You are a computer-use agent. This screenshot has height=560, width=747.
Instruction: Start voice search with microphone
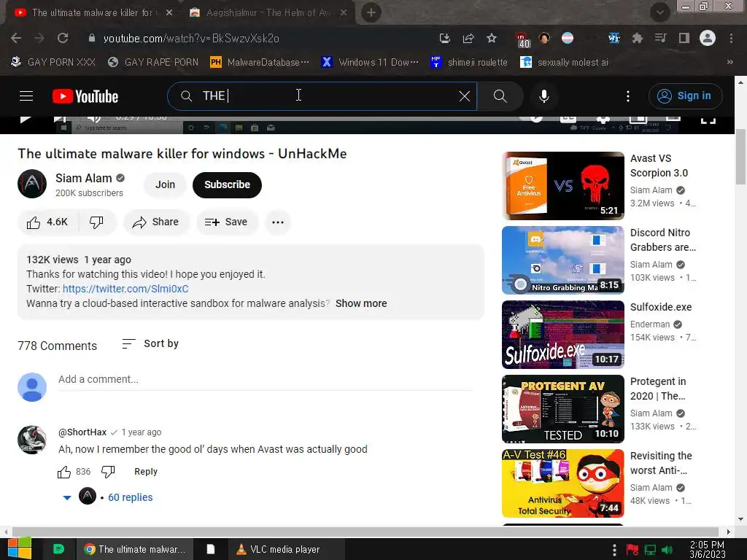(x=544, y=96)
